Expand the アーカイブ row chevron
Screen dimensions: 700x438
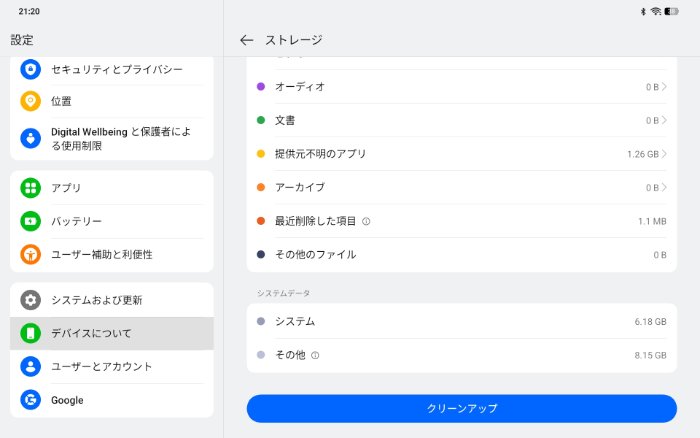tap(664, 187)
